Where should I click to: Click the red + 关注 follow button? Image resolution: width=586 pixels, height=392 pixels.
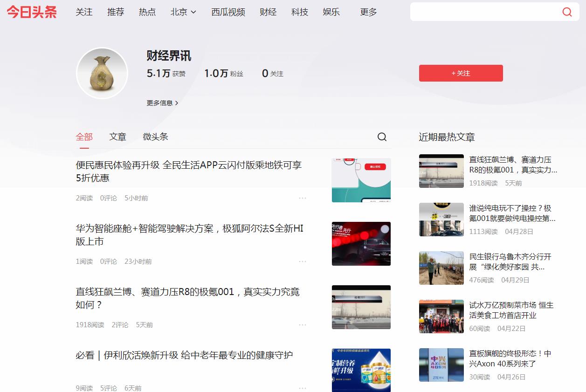point(461,73)
